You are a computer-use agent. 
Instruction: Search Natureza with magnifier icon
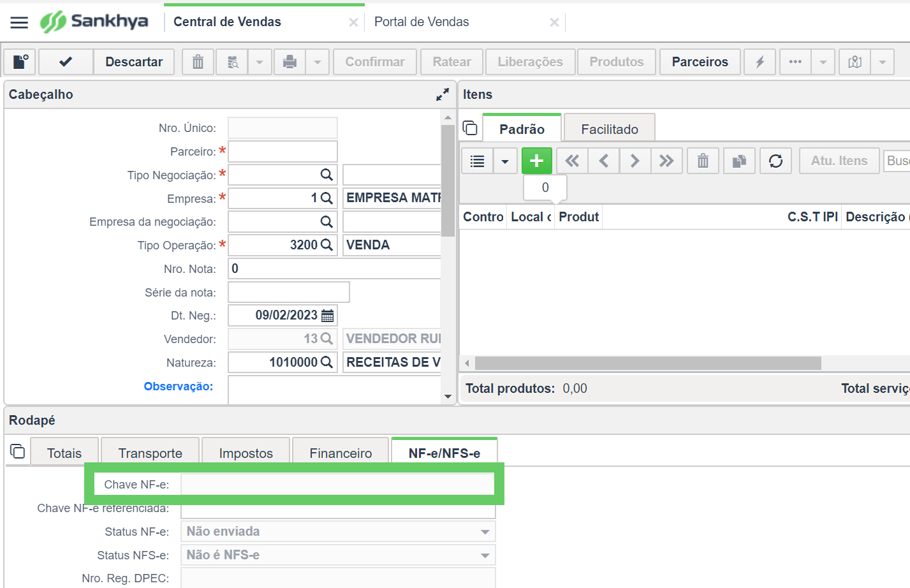tap(327, 362)
